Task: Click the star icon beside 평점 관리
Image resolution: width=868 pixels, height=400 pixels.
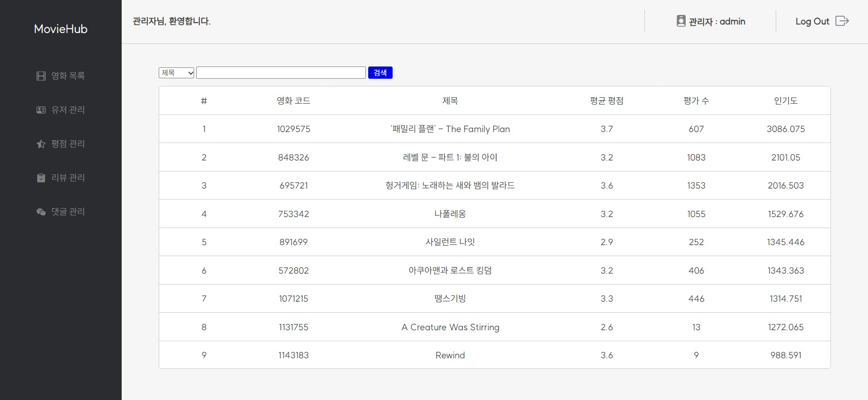Action: click(41, 144)
